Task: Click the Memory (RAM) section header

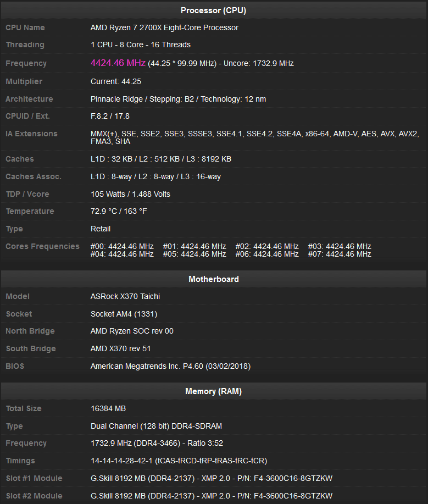Action: tap(213, 391)
